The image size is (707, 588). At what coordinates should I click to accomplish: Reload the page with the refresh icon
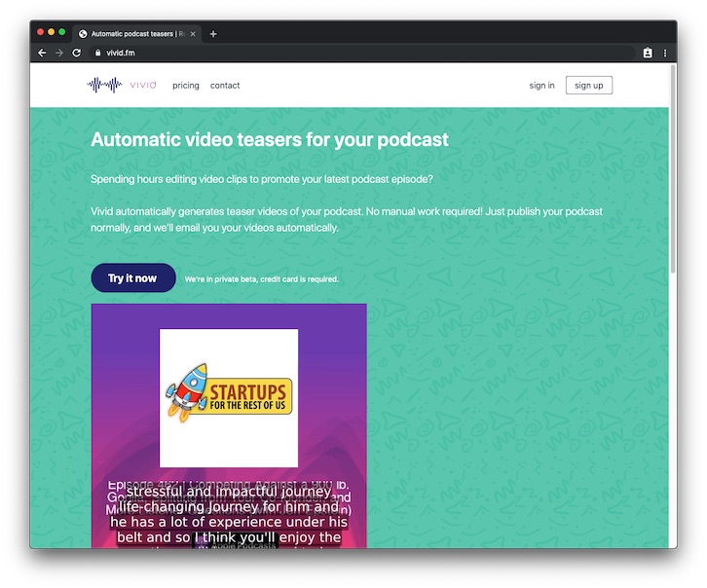tap(77, 53)
